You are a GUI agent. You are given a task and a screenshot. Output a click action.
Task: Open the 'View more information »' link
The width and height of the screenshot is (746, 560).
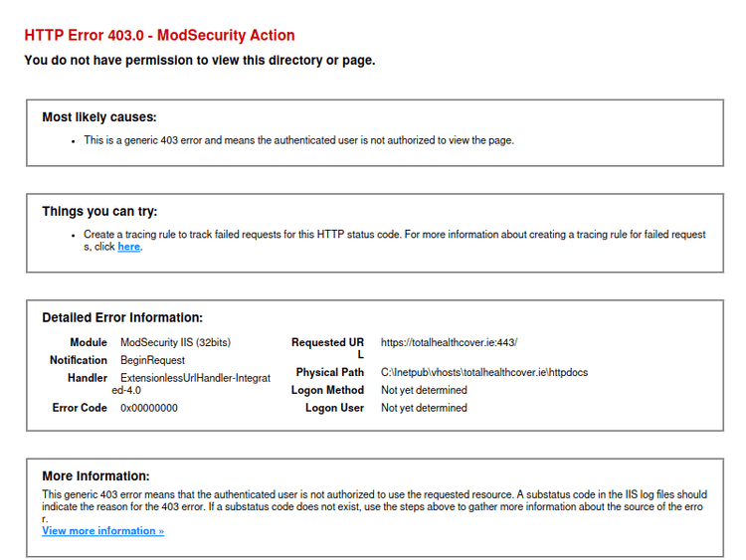pos(102,531)
